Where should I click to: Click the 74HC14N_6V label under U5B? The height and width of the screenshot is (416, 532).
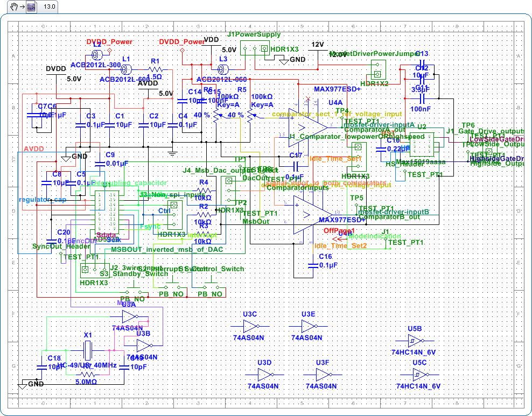[413, 352]
